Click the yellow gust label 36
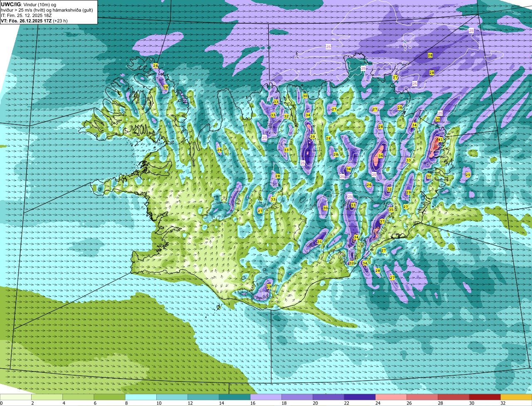Viewport: 532px width, 406px height. (380, 156)
